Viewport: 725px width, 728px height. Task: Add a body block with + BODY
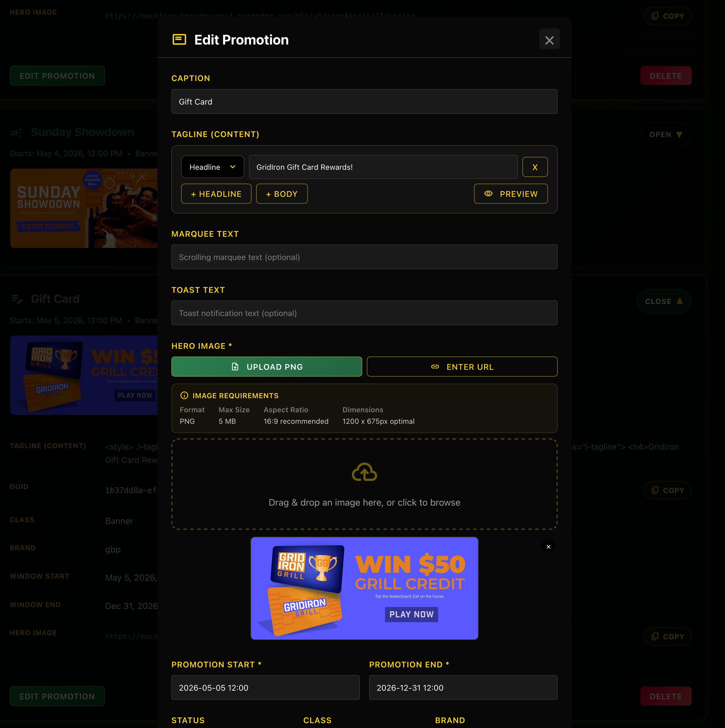pyautogui.click(x=282, y=194)
